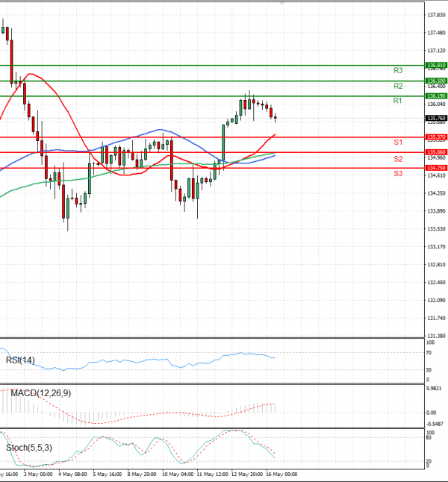The width and height of the screenshot is (448, 482).
Task: Click the 134.610 price axis value
Action: [436, 175]
